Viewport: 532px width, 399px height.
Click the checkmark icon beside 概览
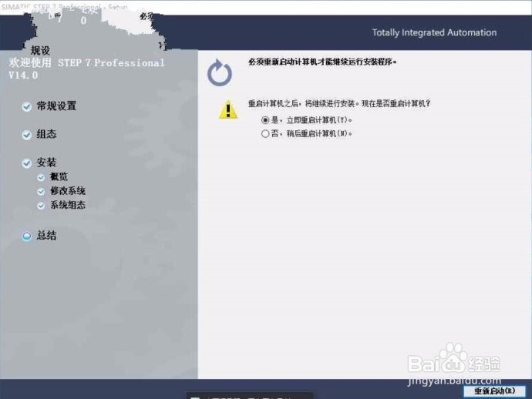click(41, 177)
